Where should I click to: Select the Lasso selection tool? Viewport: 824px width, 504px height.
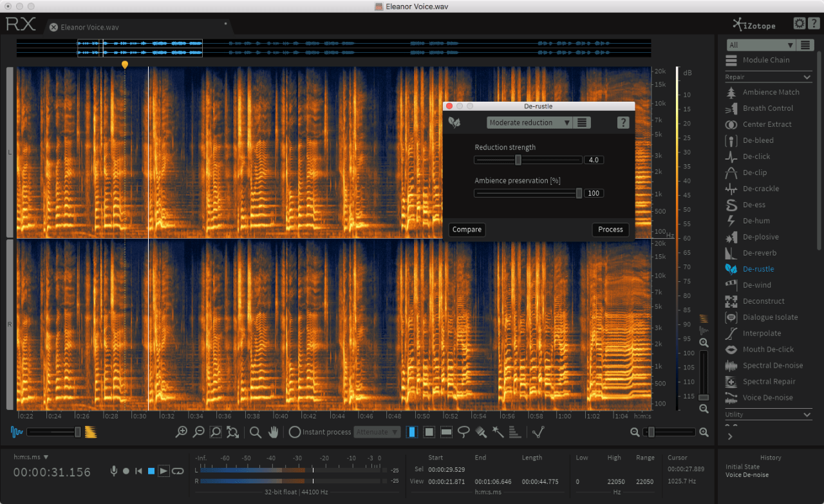[464, 432]
